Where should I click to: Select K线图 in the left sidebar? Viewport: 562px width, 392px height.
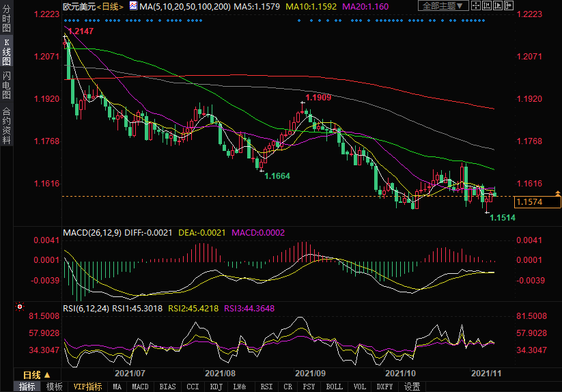point(6,52)
